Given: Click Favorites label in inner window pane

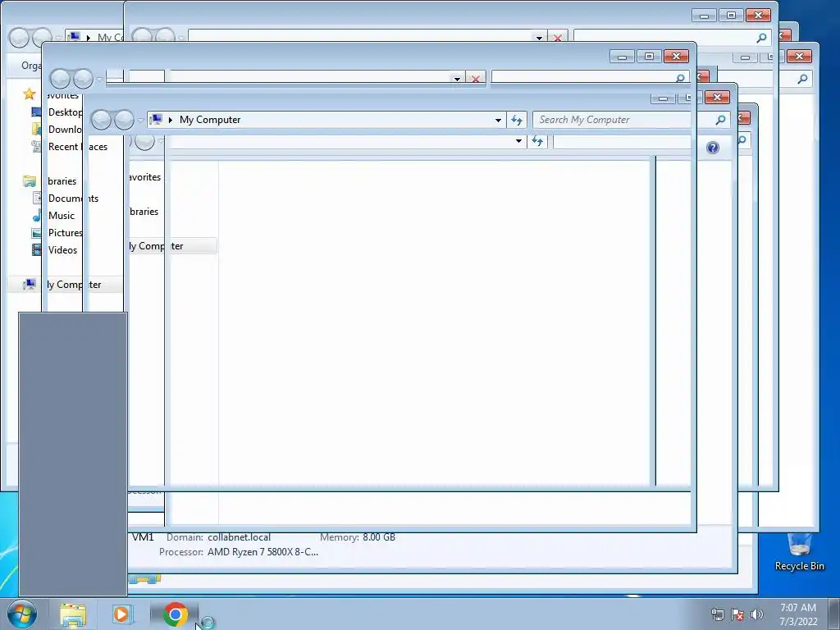Looking at the screenshot, I should [145, 177].
